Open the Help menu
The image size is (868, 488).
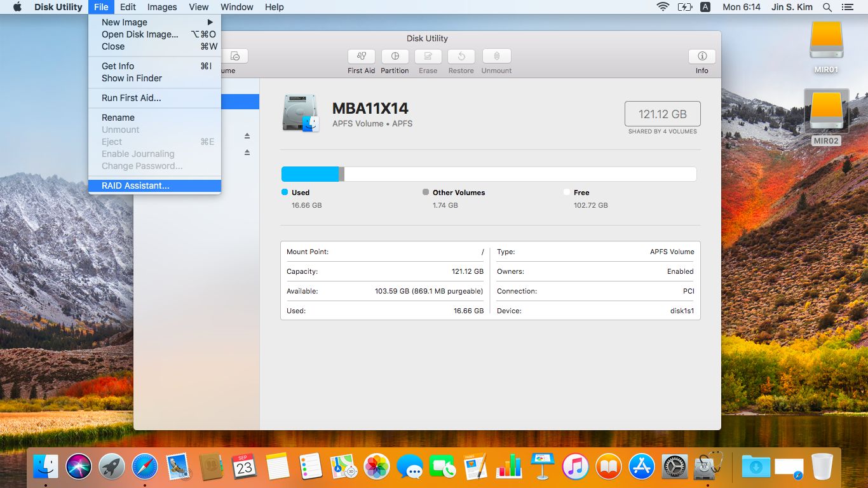coord(275,7)
